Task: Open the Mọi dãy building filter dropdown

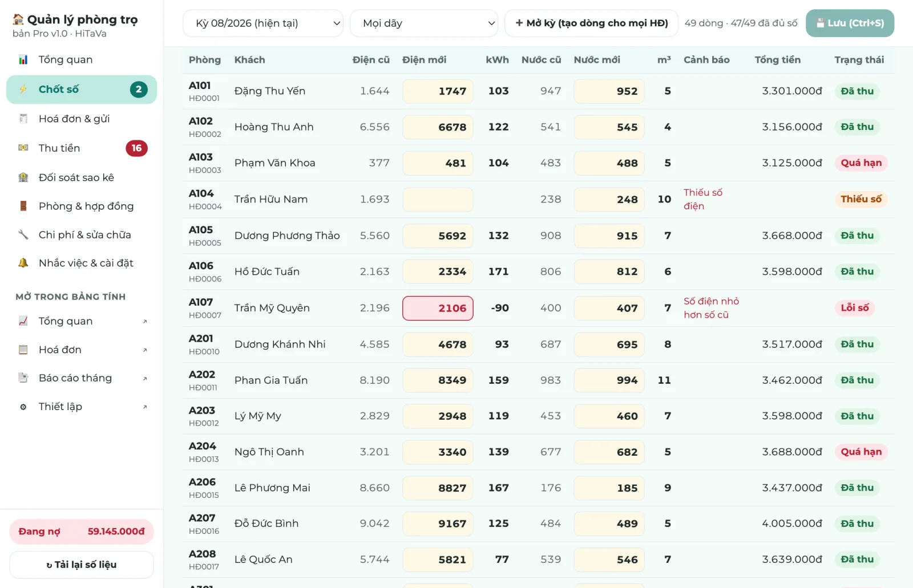Action: click(424, 23)
